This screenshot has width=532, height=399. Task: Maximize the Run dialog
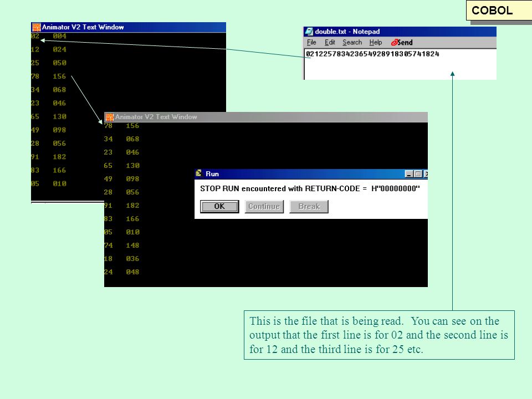tap(418, 174)
